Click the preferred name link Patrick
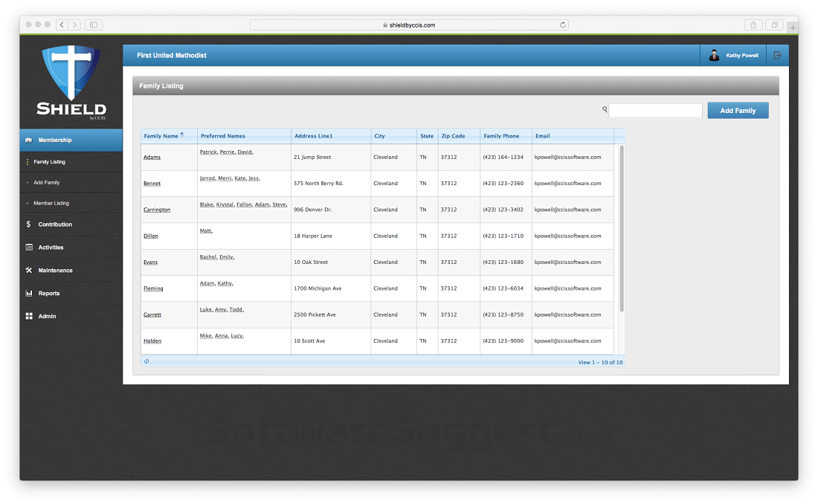818x504 pixels. pos(210,152)
